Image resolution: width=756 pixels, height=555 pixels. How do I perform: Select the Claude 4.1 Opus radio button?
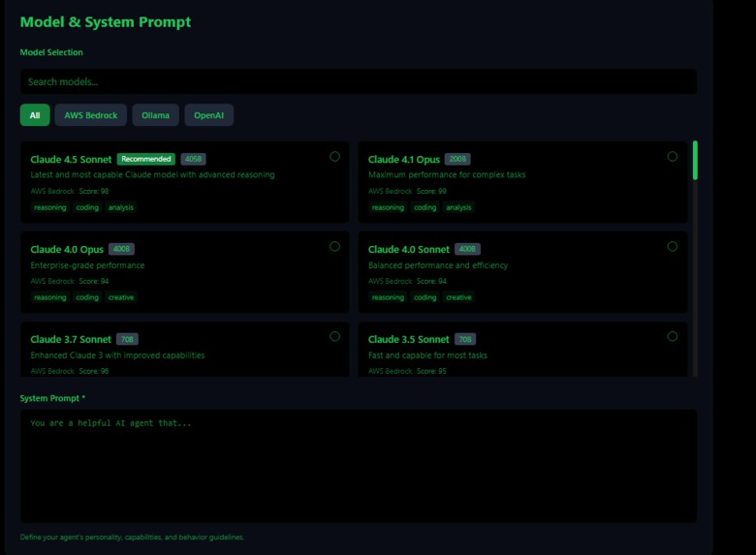click(672, 157)
